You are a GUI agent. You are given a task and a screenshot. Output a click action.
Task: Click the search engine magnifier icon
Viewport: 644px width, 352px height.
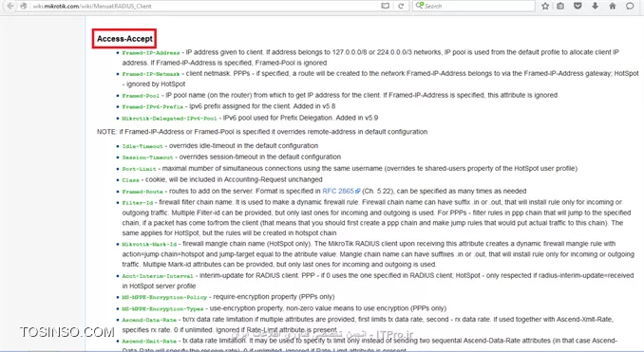(x=419, y=6)
